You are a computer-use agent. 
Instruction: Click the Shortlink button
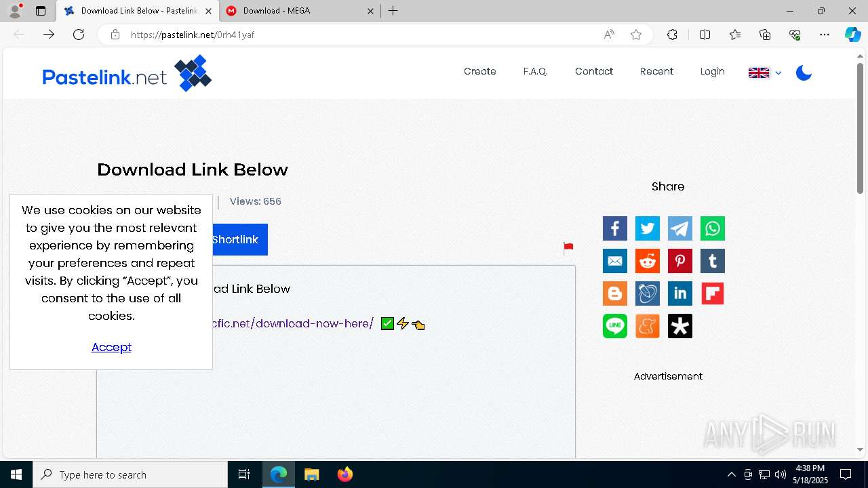tap(240, 239)
